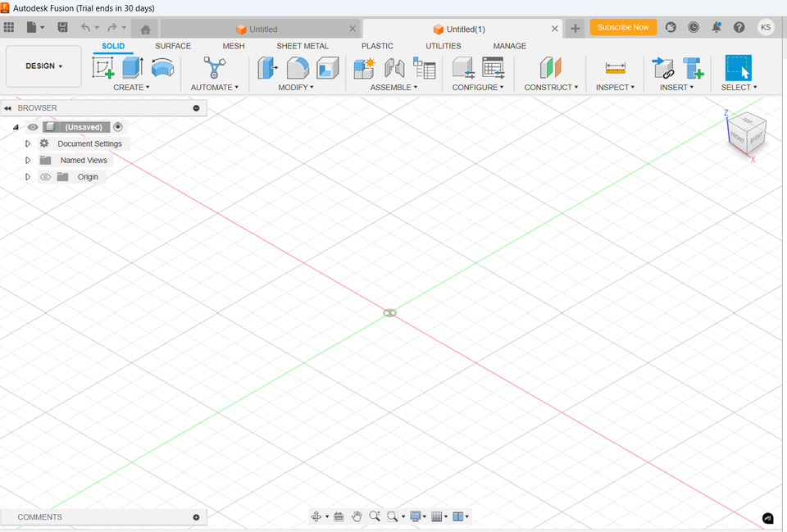Expand Named Views node
This screenshot has width=787, height=532.
point(28,161)
